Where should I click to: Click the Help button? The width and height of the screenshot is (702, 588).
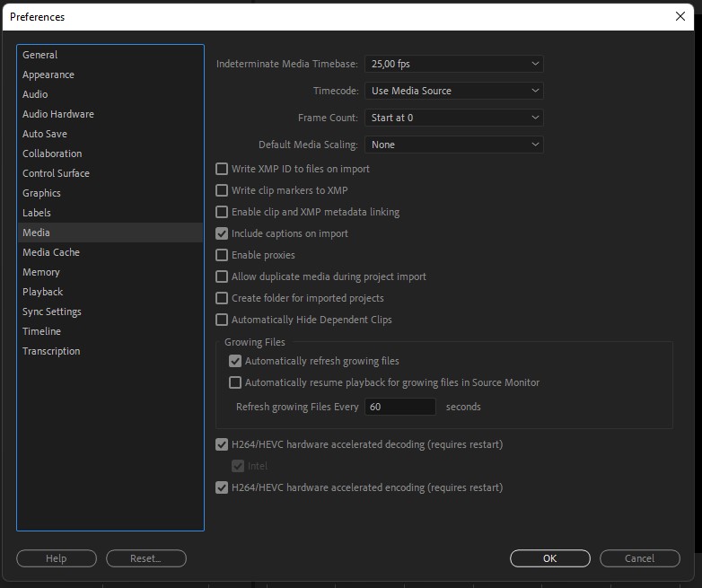pyautogui.click(x=57, y=558)
